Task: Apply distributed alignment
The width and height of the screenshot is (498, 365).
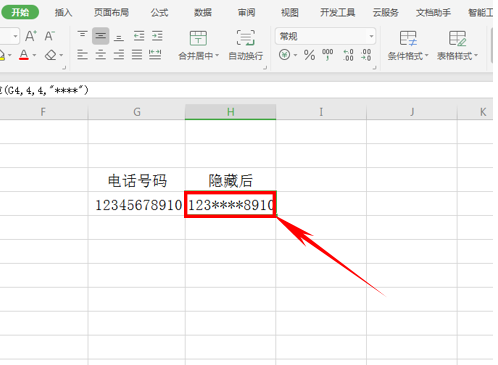Action: pyautogui.click(x=155, y=55)
